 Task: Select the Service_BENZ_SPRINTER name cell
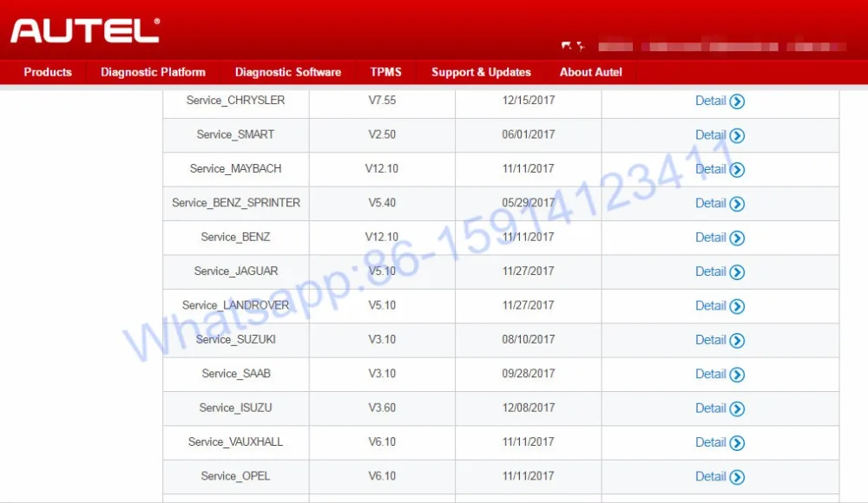pos(236,203)
